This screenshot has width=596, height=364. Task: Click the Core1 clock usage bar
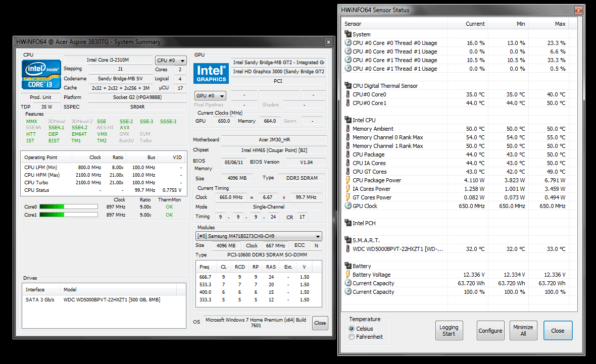point(68,215)
